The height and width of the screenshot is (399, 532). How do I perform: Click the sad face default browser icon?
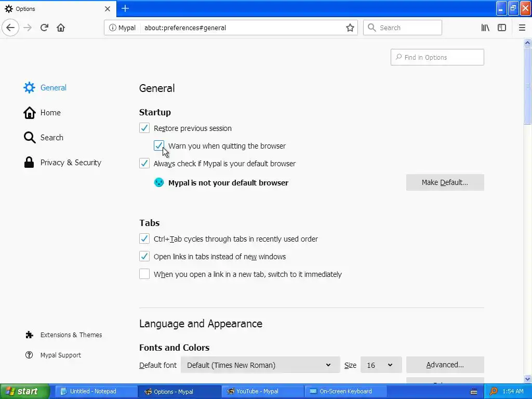159,182
